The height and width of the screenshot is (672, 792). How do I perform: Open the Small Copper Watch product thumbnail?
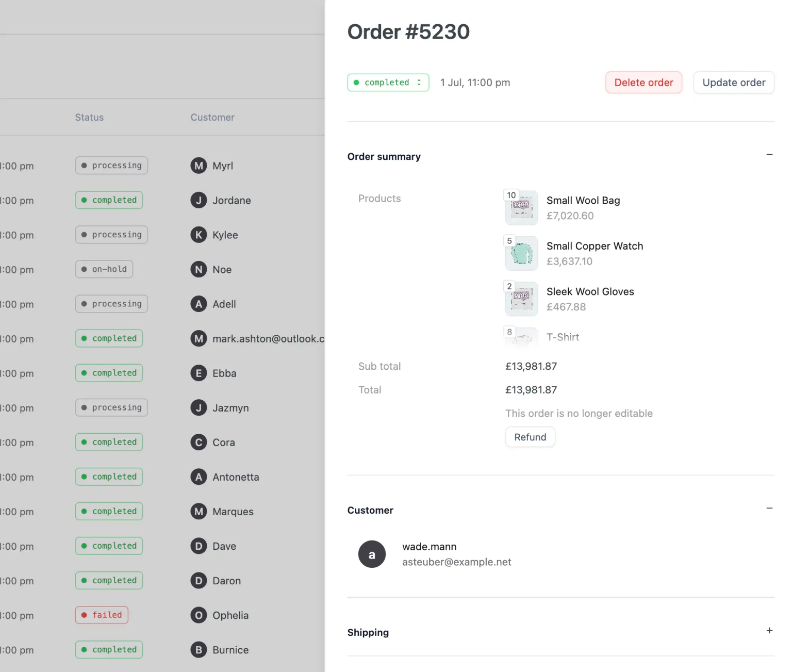pyautogui.click(x=522, y=253)
